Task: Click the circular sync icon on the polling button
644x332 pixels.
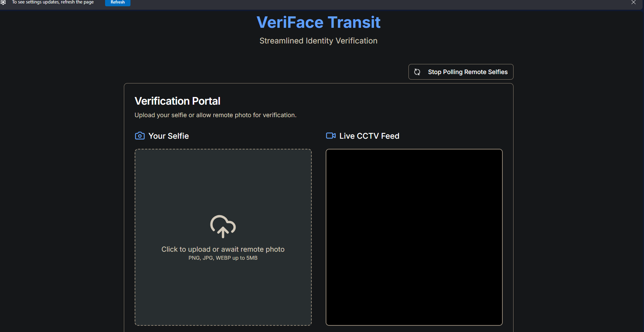Action: [x=417, y=72]
